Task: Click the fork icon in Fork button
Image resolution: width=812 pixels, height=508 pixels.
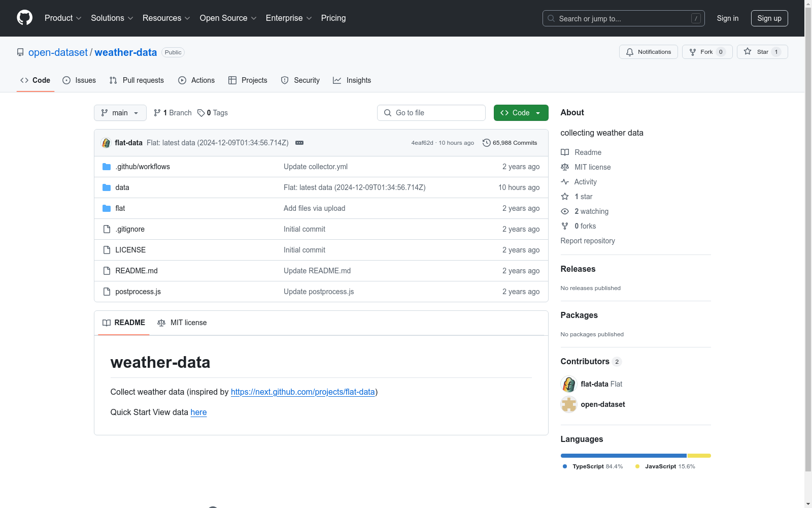Action: pyautogui.click(x=693, y=52)
